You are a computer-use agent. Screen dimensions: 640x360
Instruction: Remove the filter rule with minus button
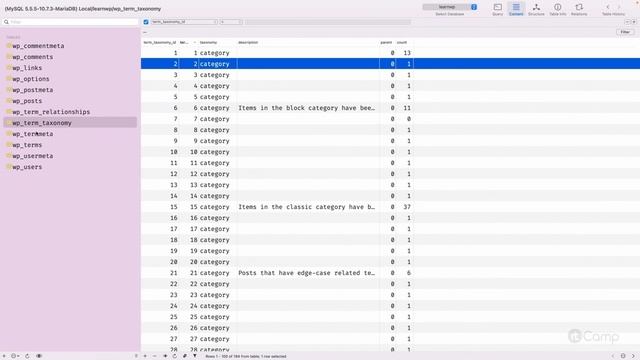tap(628, 22)
